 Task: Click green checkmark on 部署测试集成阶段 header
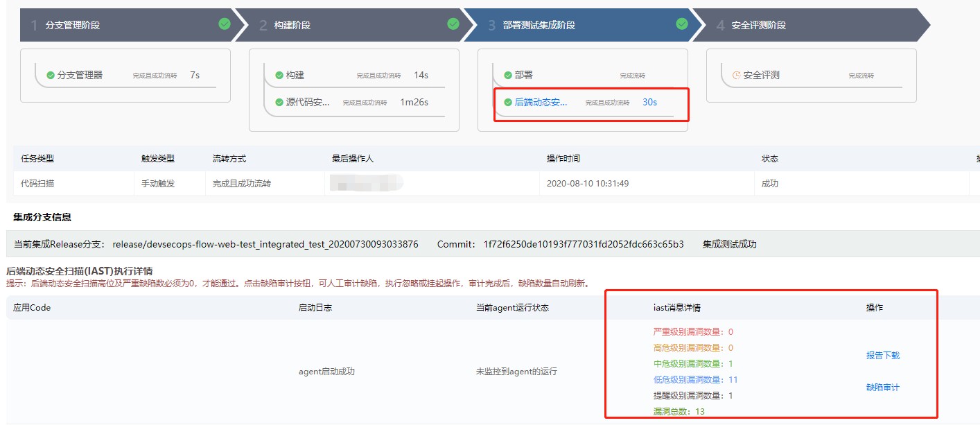(x=682, y=24)
